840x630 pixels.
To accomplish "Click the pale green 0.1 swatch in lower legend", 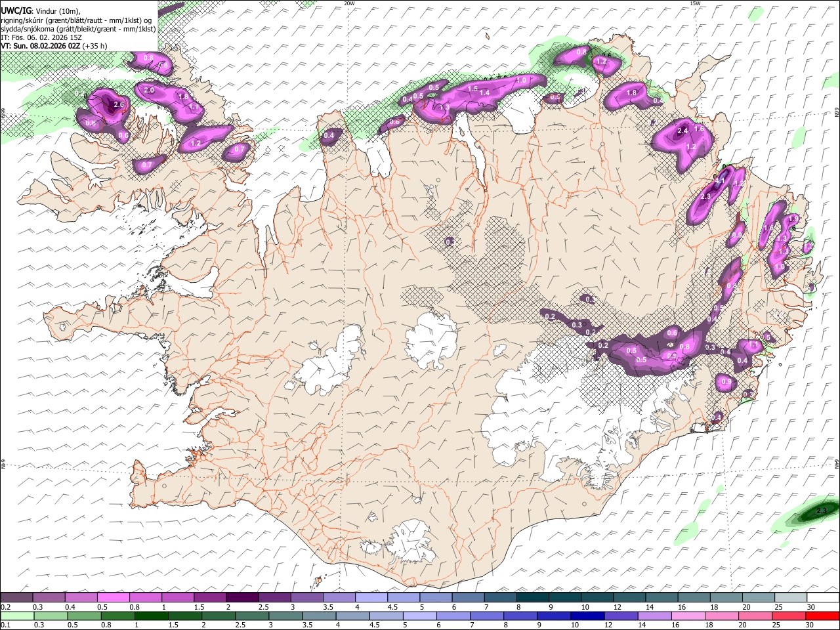I will [16, 616].
